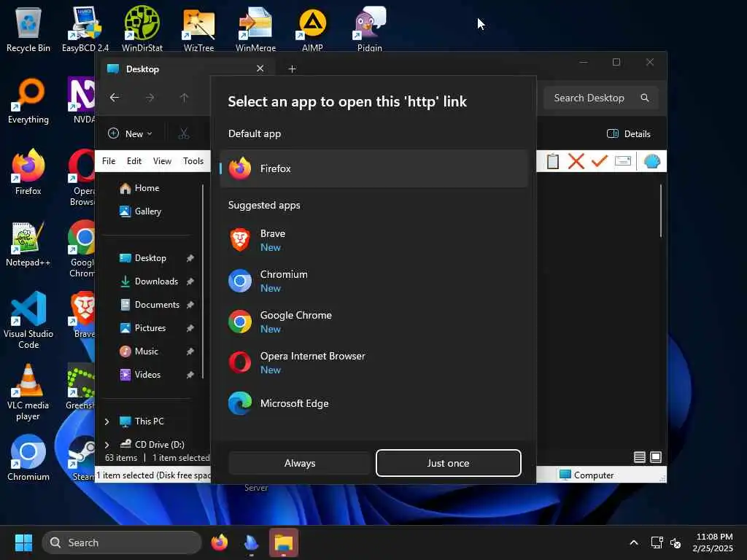Screen dimensions: 747x560
Task: Select Firefox as the default app
Action: coord(374,168)
